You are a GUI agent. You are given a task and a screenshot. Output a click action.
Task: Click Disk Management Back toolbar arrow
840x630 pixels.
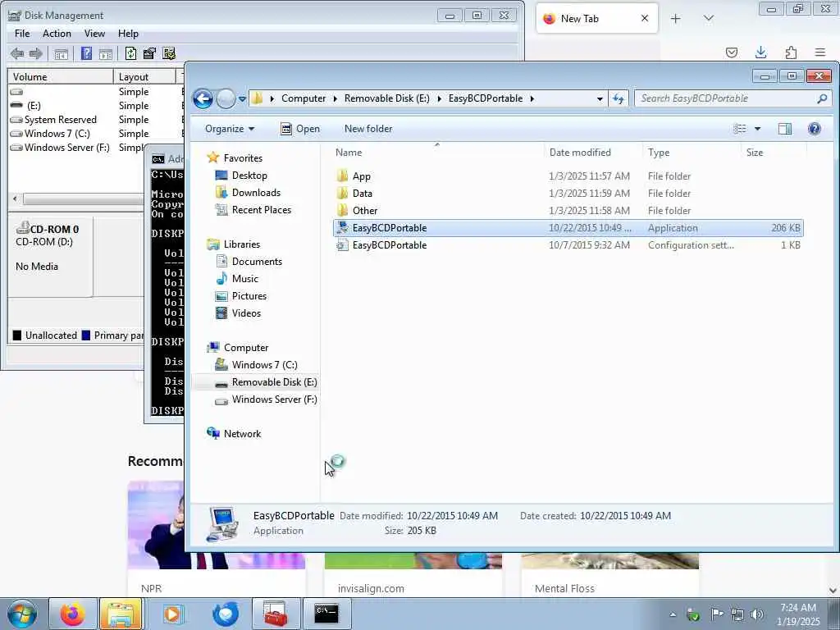coord(17,53)
